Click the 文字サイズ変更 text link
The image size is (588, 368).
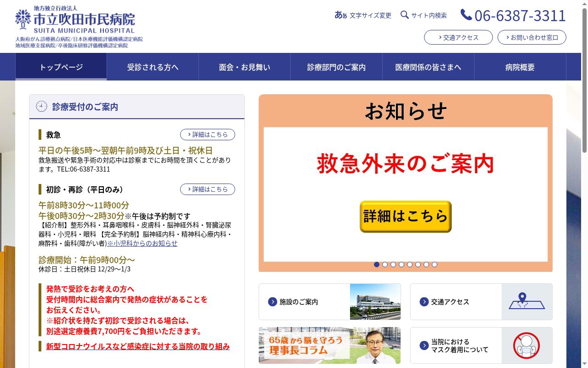[370, 15]
